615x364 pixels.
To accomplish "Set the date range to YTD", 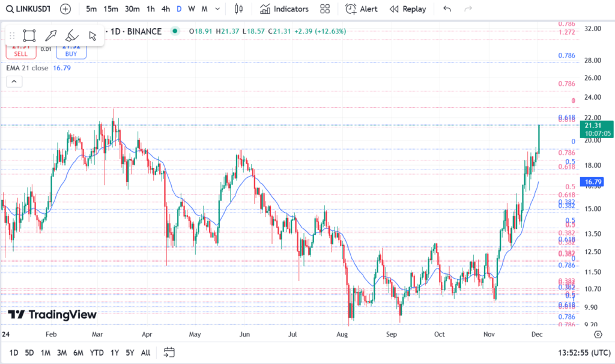I will [97, 353].
